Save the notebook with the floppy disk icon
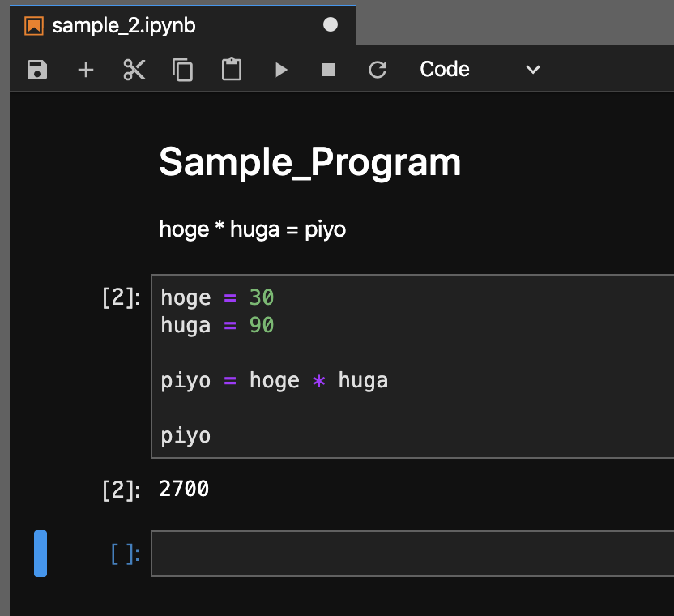Screen dimensions: 674x616 click(x=37, y=70)
